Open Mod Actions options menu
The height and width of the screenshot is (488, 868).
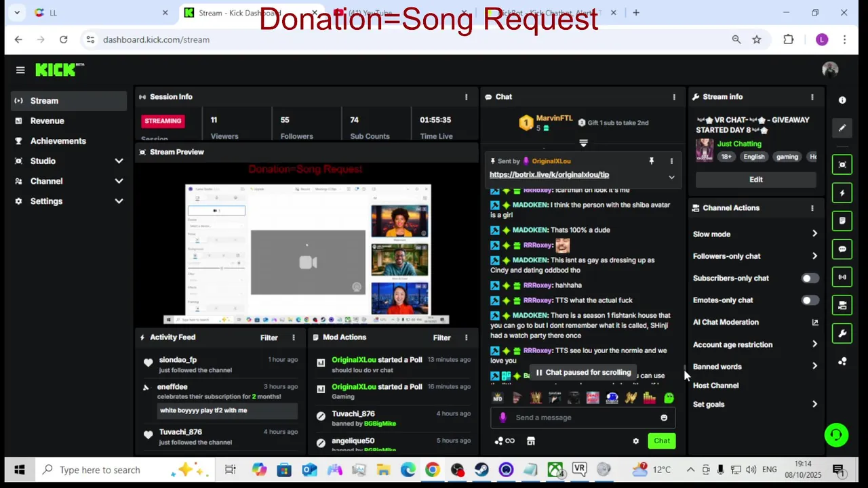[x=466, y=338]
